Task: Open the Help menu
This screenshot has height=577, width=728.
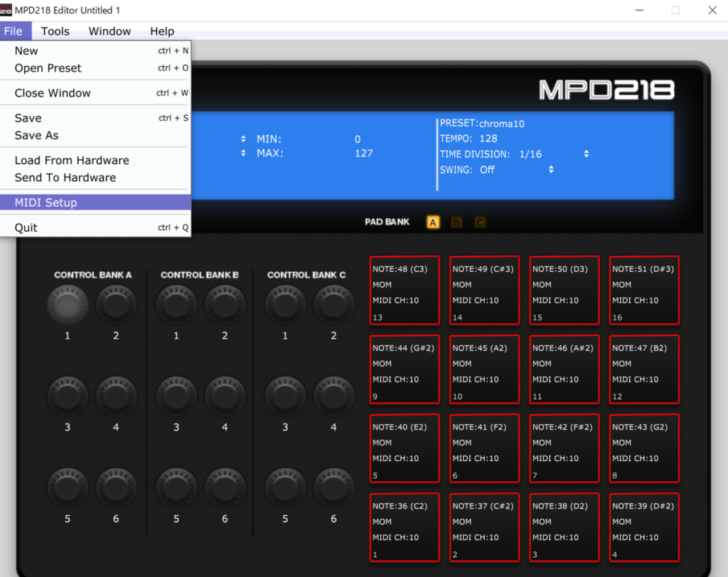Action: (162, 31)
